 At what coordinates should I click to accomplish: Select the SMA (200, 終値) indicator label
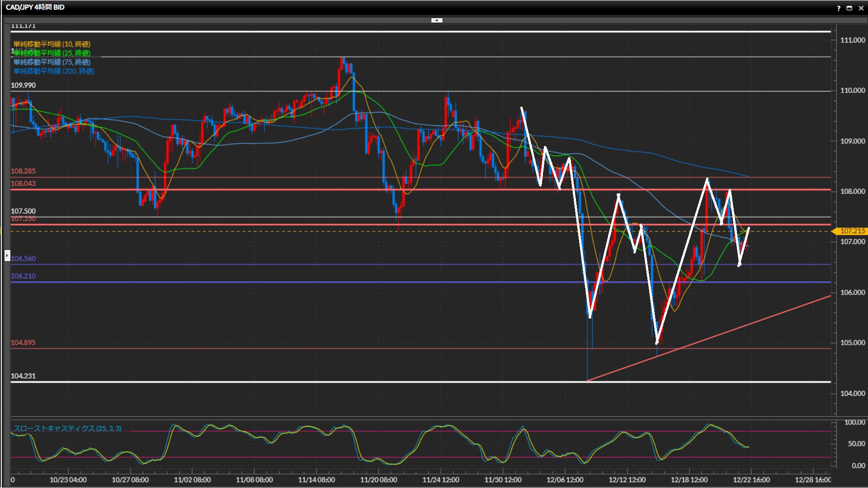pos(54,71)
